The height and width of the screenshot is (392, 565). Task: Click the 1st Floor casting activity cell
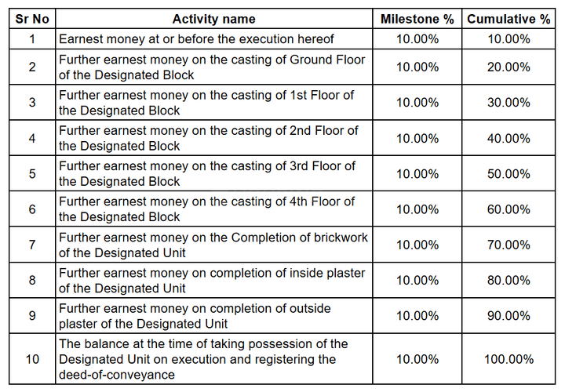tap(206, 103)
